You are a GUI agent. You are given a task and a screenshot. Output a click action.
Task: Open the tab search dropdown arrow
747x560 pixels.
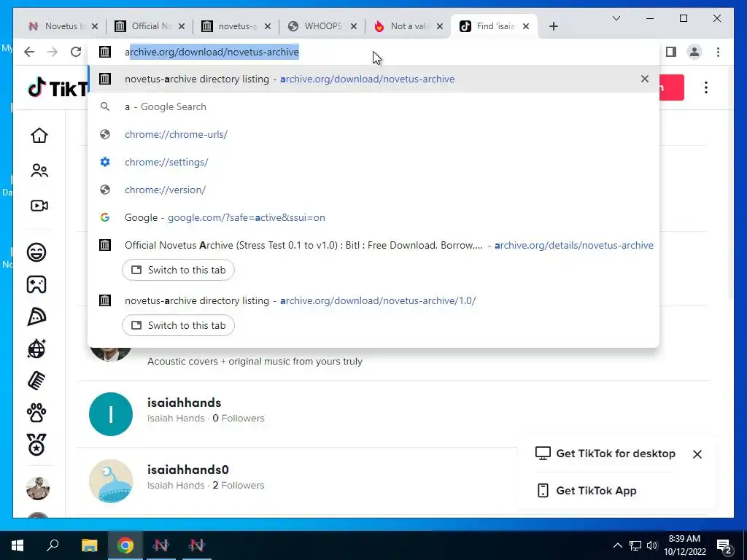(x=616, y=18)
